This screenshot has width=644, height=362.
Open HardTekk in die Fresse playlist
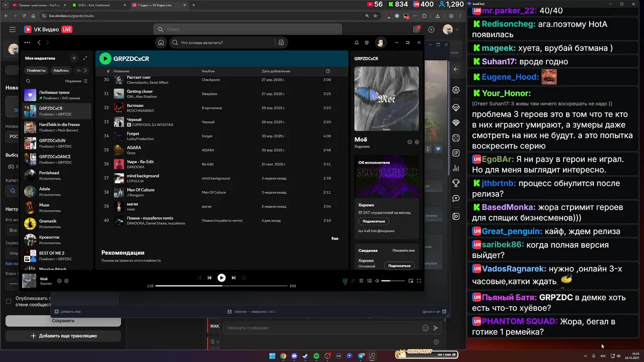click(x=57, y=127)
